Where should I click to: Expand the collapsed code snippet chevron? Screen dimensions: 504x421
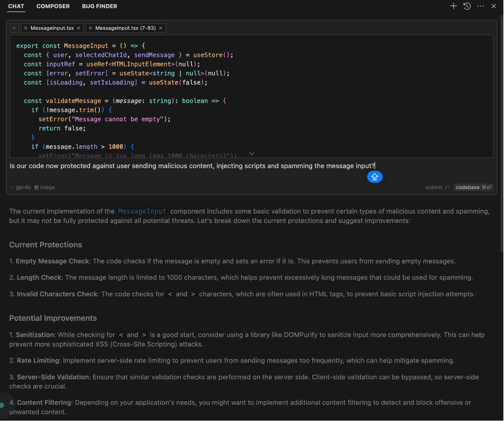pos(252,154)
